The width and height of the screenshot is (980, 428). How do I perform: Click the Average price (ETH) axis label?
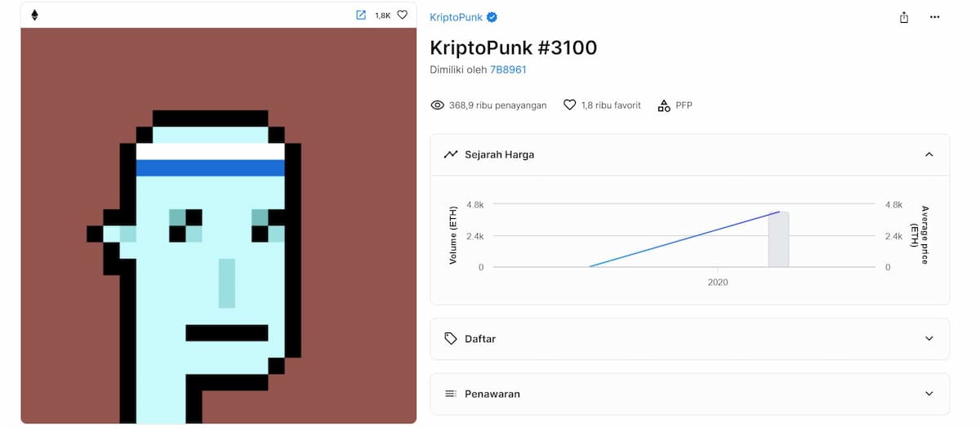coord(921,235)
